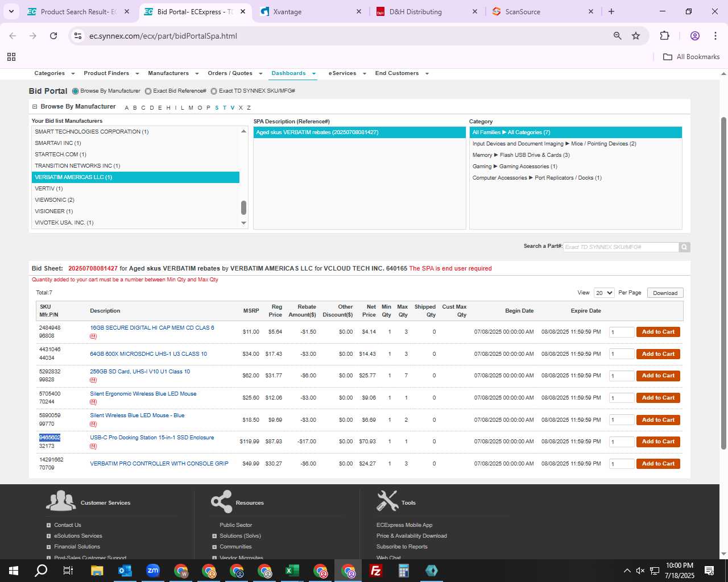Open new browser tab with plus button
This screenshot has height=582, width=728.
[x=611, y=11]
